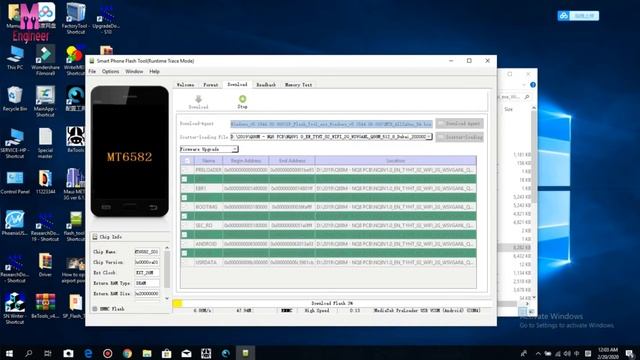The width and height of the screenshot is (640, 360).
Task: Click Chip Info scrollbar down arrow
Action: coord(167,299)
